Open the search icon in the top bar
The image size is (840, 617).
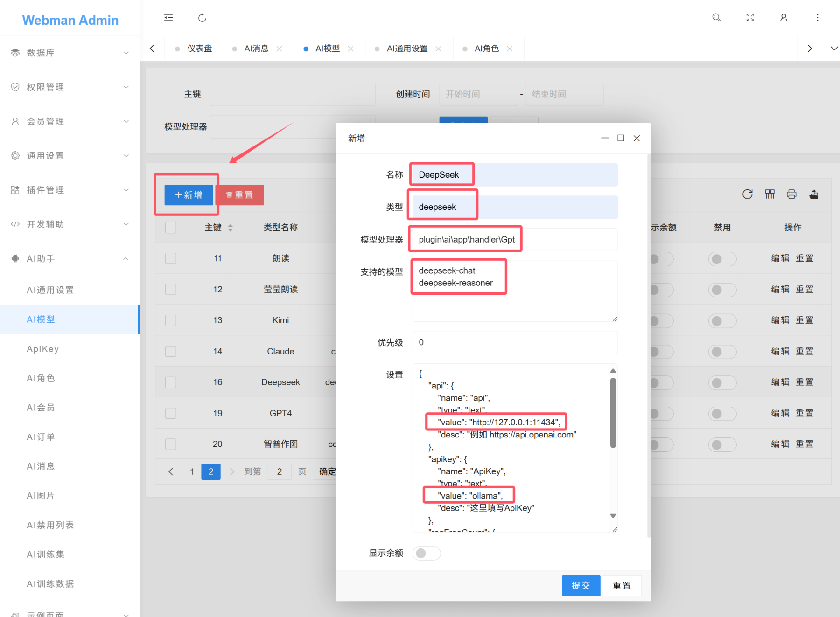(x=716, y=18)
